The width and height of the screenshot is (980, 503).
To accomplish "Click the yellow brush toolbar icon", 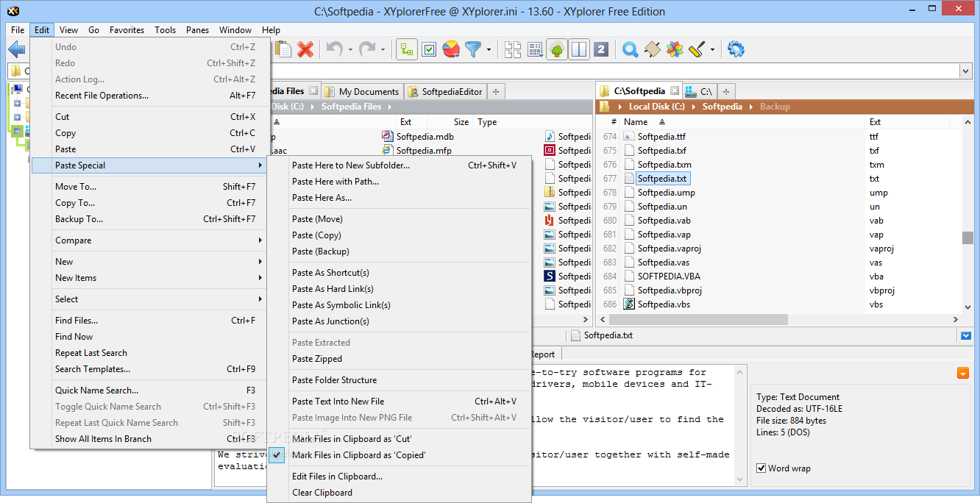I will pos(697,50).
